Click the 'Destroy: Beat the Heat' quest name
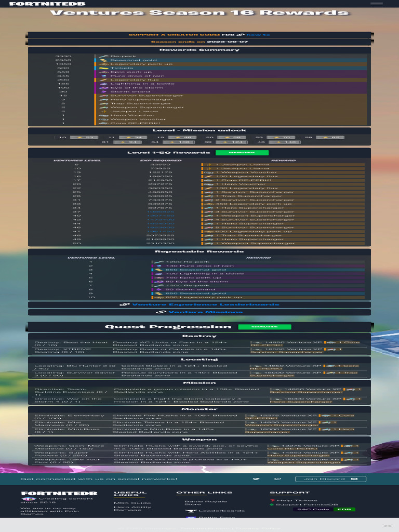This screenshot has height=532, width=399. (x=71, y=344)
